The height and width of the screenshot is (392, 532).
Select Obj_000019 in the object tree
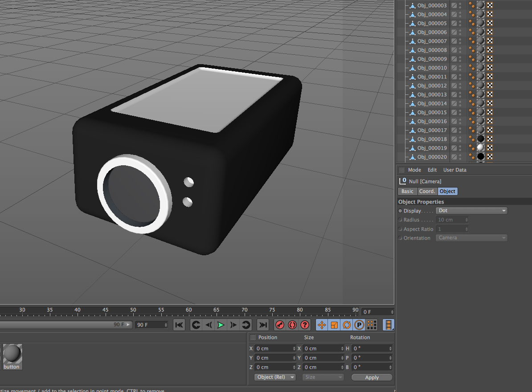click(432, 148)
